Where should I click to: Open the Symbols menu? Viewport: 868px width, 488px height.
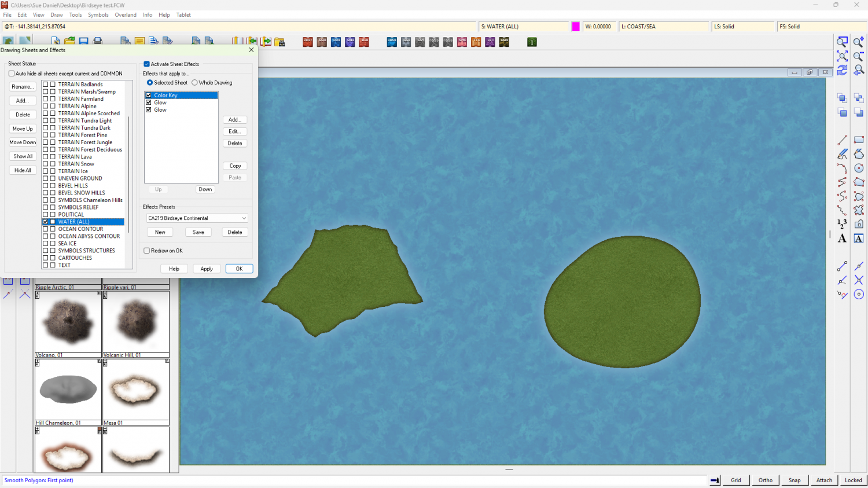[98, 15]
